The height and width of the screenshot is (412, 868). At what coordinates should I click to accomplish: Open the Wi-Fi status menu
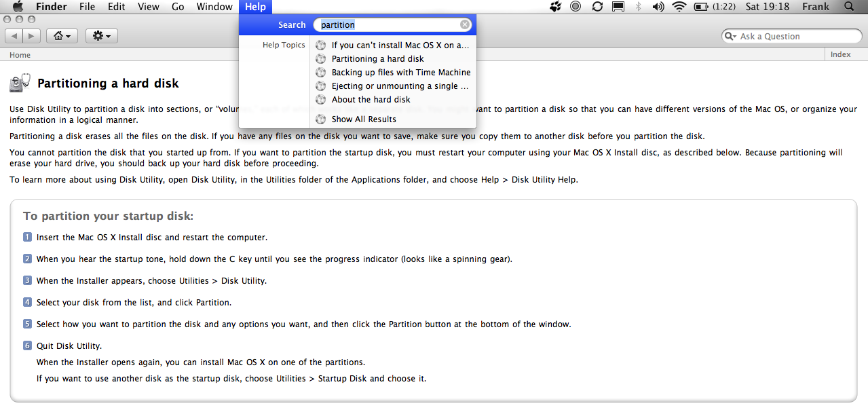[679, 7]
